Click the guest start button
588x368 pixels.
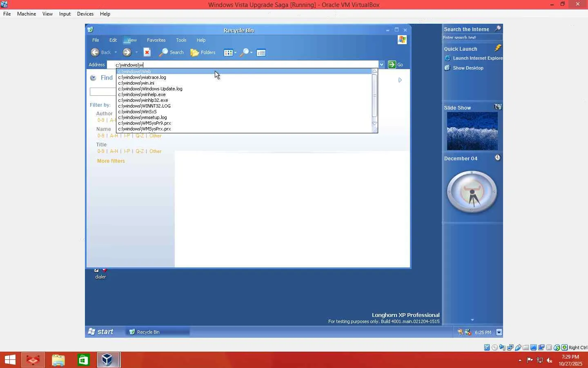point(101,332)
